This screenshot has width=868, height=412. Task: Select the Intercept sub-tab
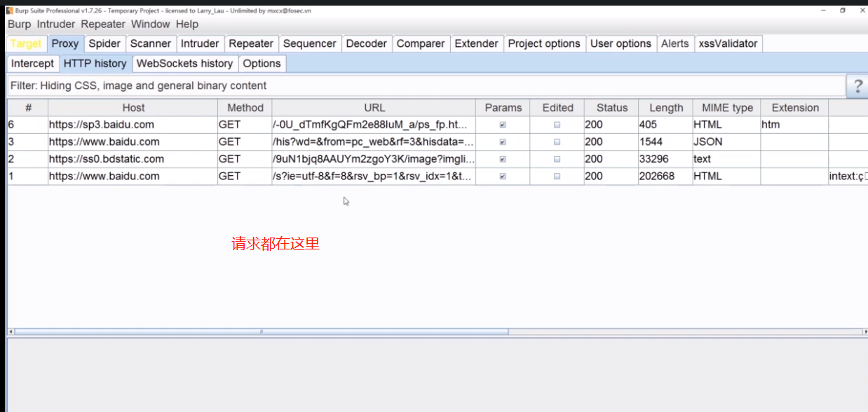(x=32, y=63)
